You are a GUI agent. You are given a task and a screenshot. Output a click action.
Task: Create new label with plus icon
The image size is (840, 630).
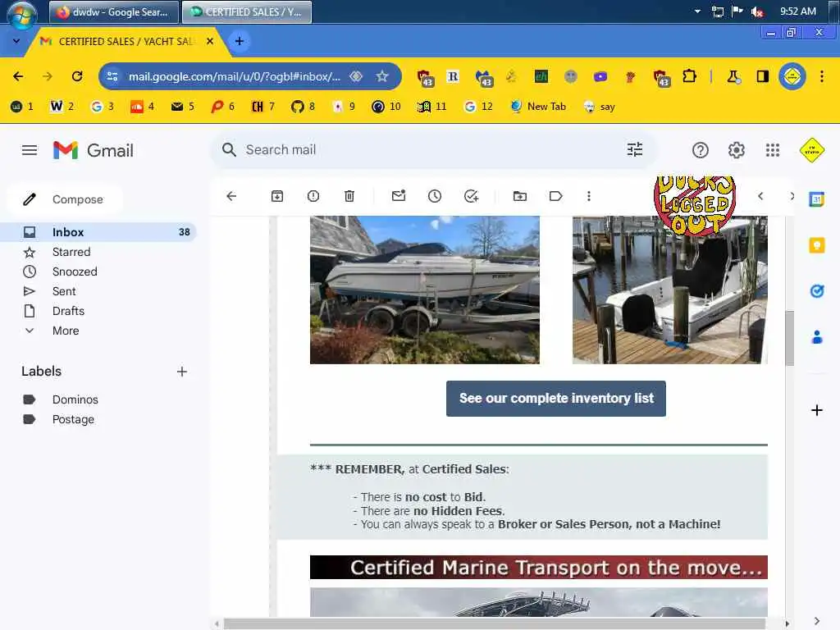click(x=182, y=372)
